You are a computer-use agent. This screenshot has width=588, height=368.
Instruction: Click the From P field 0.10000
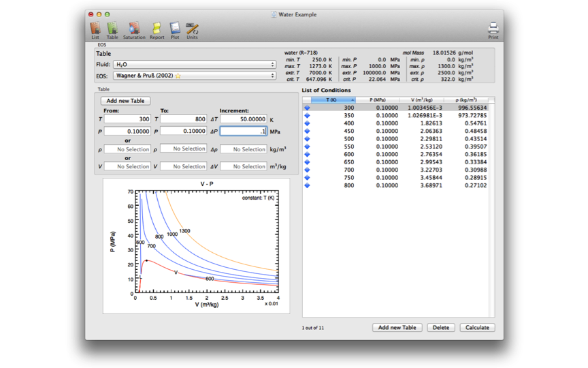127,131
